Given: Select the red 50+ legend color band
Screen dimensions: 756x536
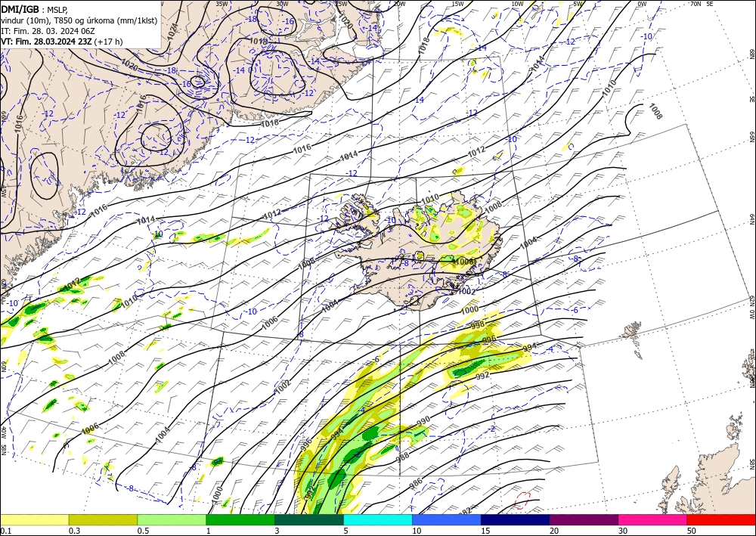Looking at the screenshot, I should tap(721, 519).
